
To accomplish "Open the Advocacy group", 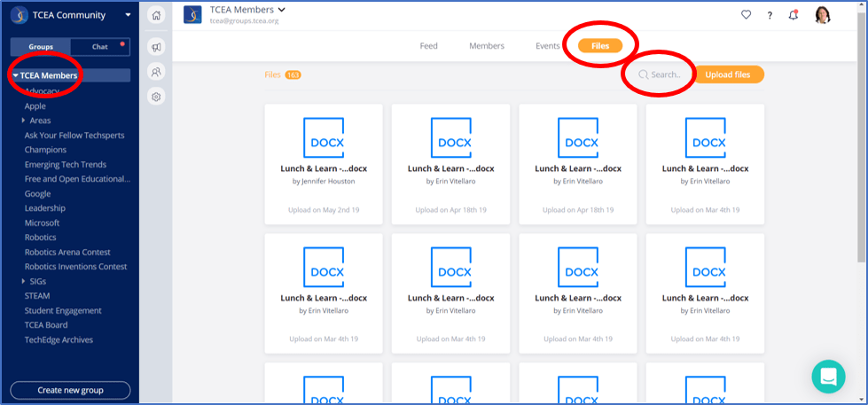I will coord(42,90).
